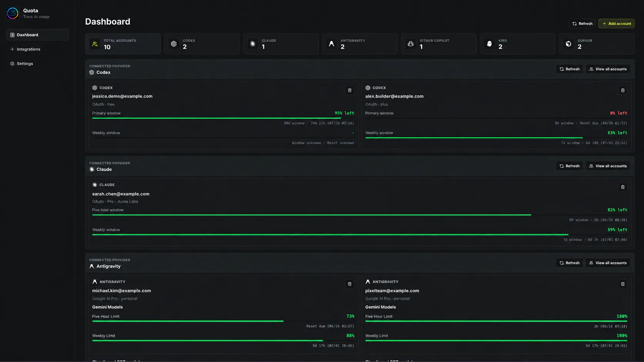Click alex.builder's Weekly window progress bar
The height and width of the screenshot is (362, 644).
click(x=496, y=138)
